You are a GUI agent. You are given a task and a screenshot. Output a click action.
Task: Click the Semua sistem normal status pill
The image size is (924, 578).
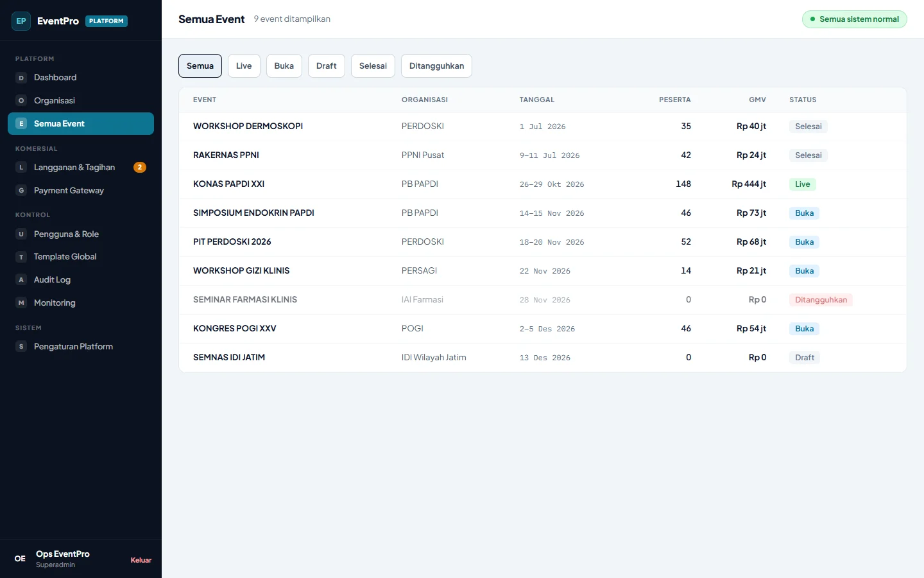[854, 19]
